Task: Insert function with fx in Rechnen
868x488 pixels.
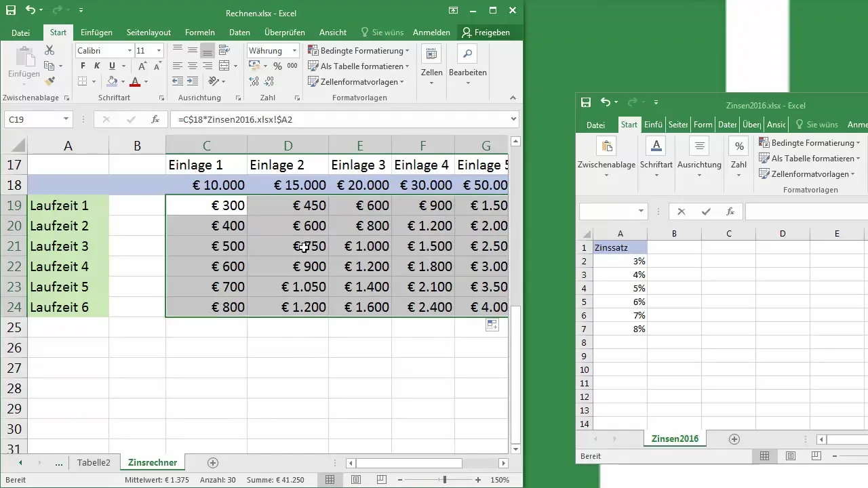Action: [155, 119]
